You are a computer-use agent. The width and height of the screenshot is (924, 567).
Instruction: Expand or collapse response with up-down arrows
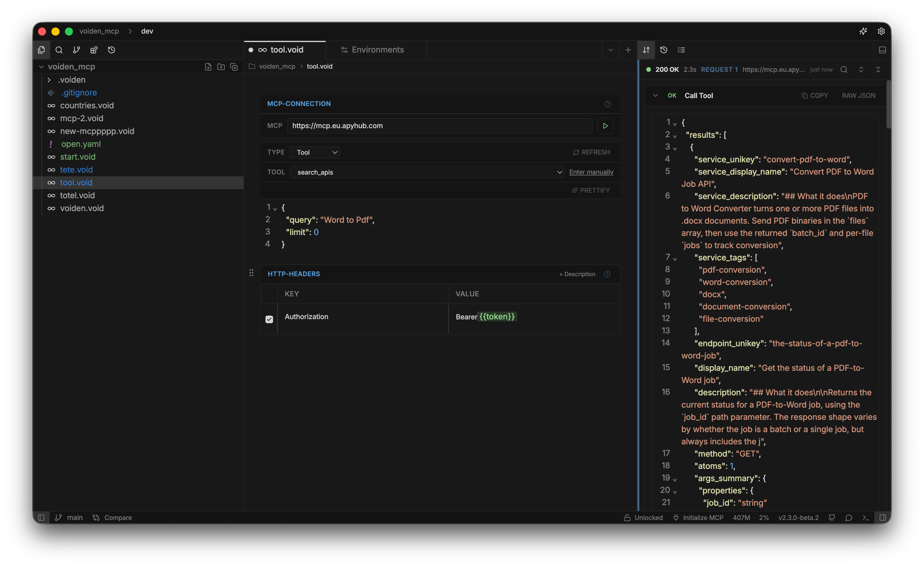(861, 69)
